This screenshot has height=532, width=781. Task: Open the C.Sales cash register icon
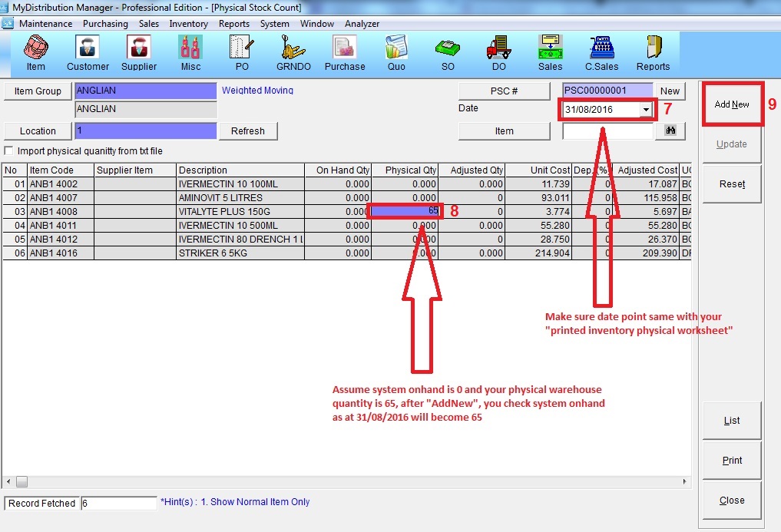[601, 53]
